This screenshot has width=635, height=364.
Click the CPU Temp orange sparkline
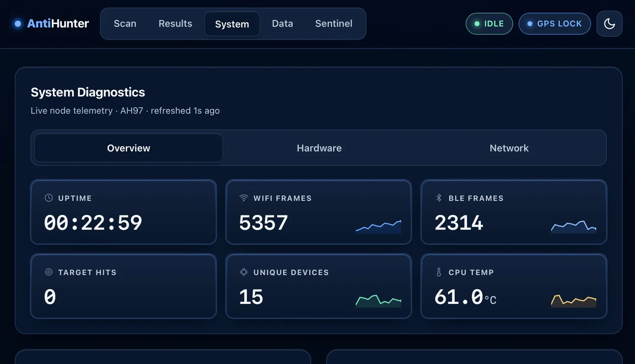(574, 301)
